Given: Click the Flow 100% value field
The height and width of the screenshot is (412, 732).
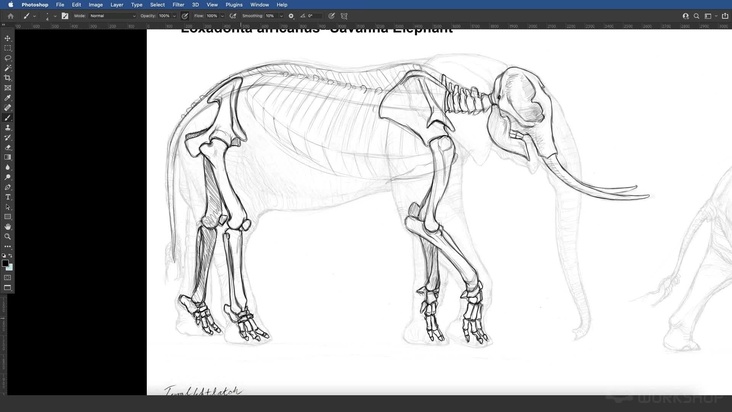Looking at the screenshot, I should [x=212, y=16].
